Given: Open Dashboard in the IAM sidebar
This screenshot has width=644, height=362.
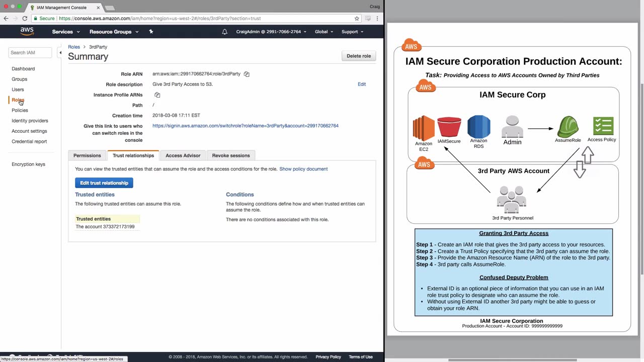Looking at the screenshot, I should pyautogui.click(x=23, y=68).
